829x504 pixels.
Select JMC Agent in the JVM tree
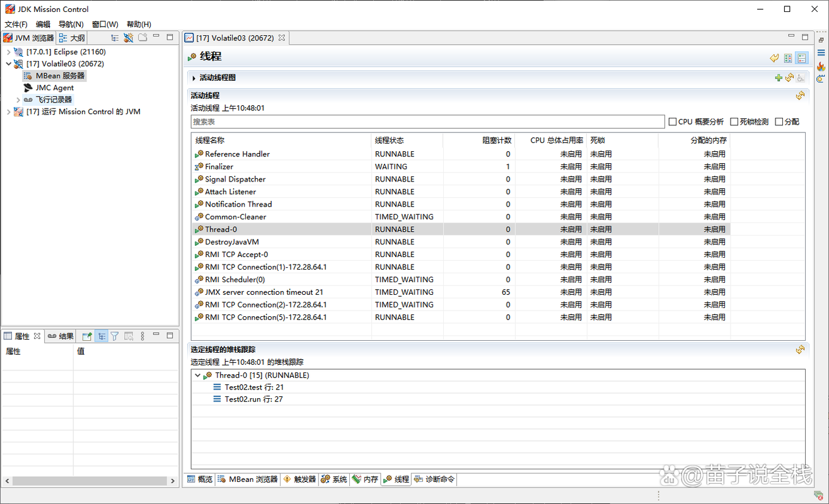tap(54, 88)
